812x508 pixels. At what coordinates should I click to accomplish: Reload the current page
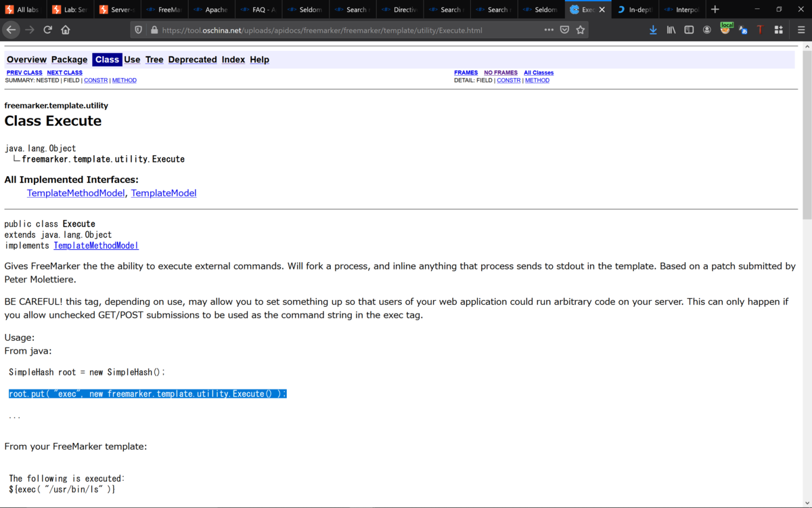click(x=47, y=30)
